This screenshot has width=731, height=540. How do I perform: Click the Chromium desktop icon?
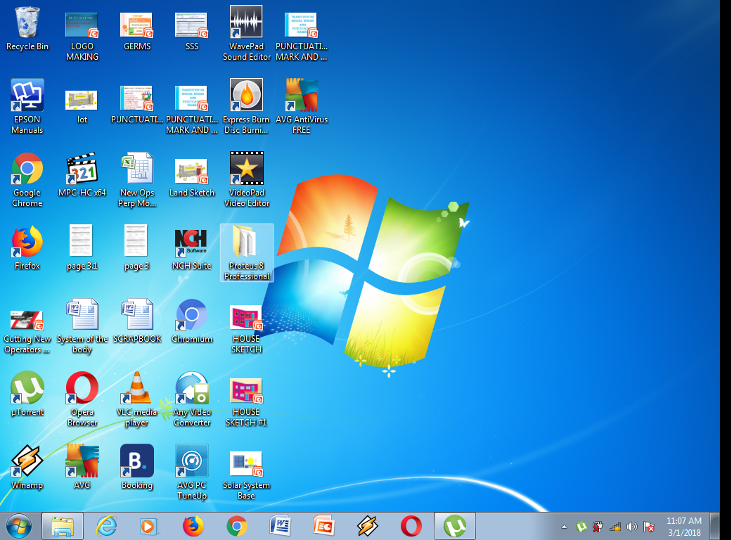coord(192,316)
